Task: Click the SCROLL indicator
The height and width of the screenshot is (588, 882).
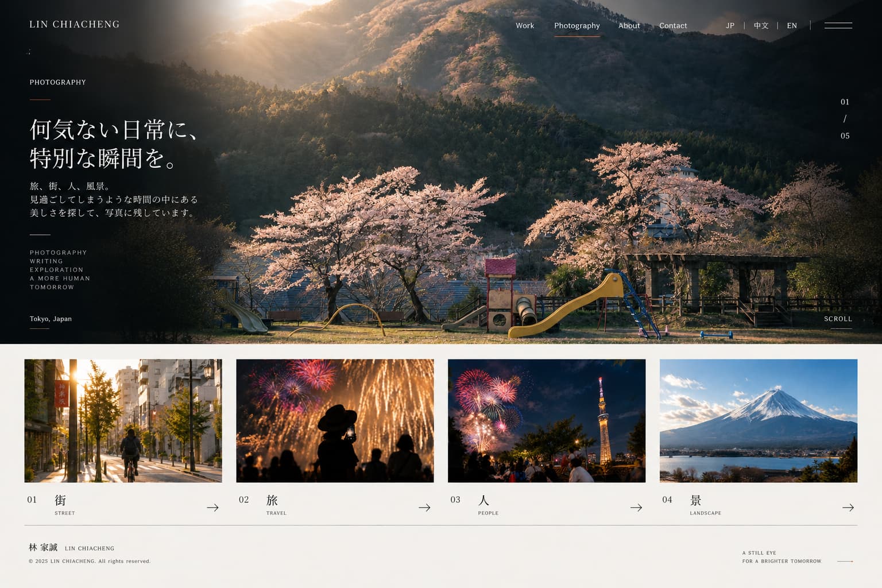Action: tap(838, 319)
